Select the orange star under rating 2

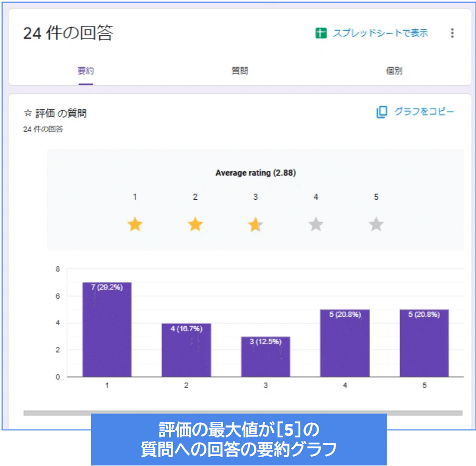(x=195, y=224)
